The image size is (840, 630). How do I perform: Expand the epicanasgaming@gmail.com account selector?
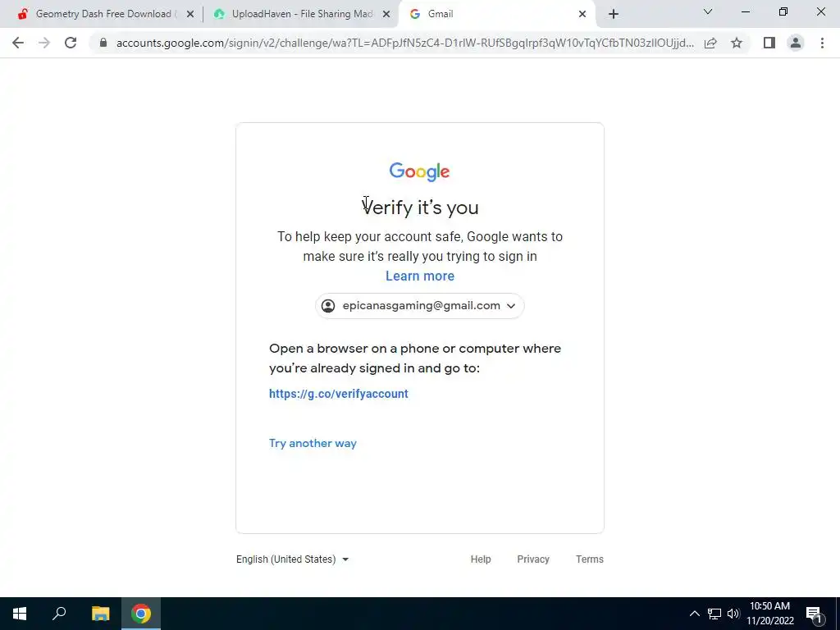(x=419, y=306)
